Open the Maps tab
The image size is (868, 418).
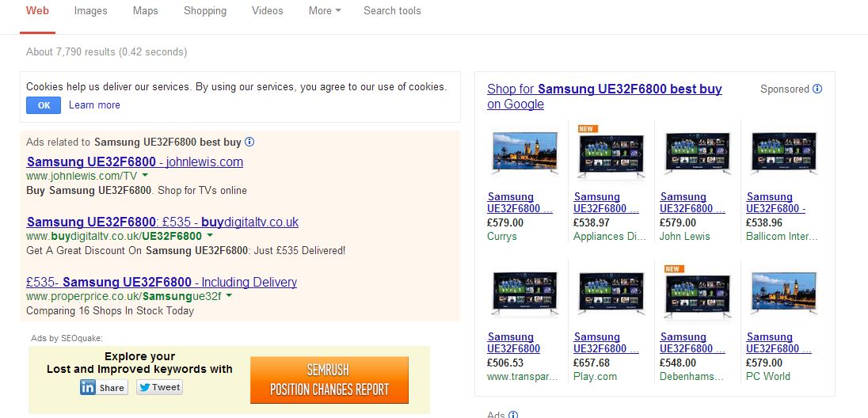click(x=145, y=10)
